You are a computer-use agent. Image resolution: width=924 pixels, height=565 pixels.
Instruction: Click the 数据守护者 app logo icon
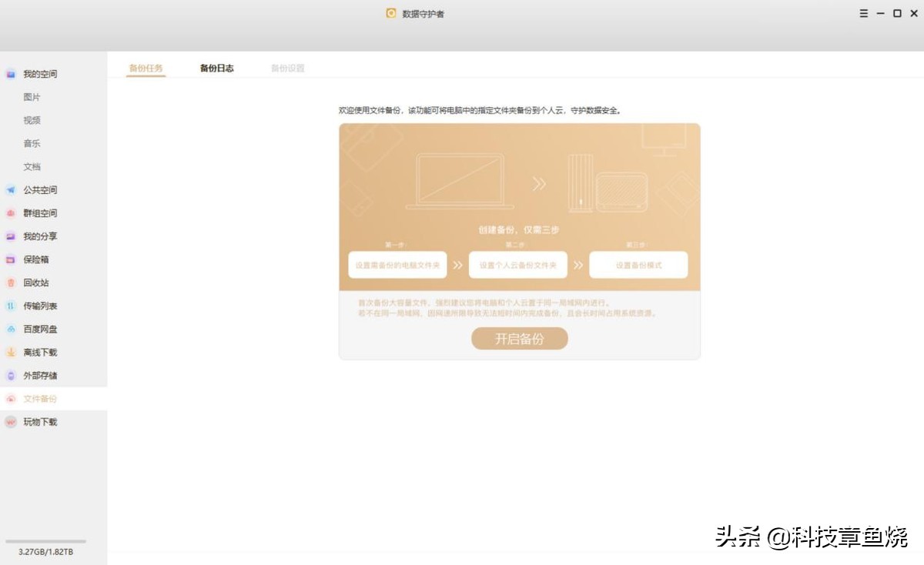[x=391, y=13]
